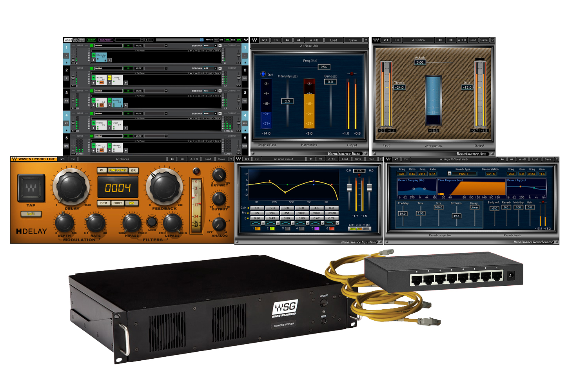Open the SNAPSHOT tab in MultiRack

(105, 40)
